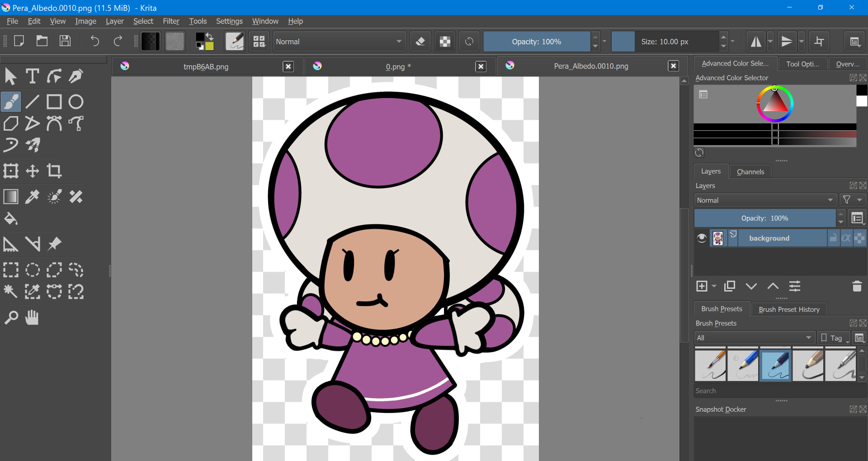The image size is (868, 461).
Task: Open the Filter menu
Action: point(171,21)
